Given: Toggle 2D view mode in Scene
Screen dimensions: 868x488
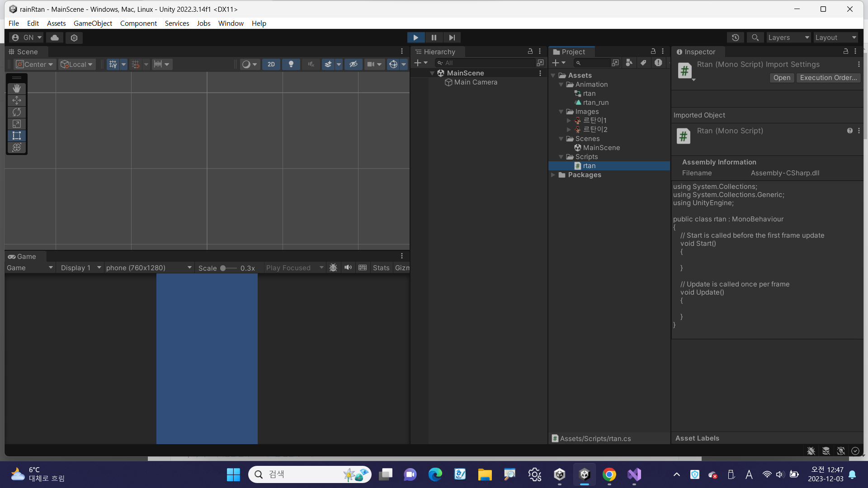Looking at the screenshot, I should point(271,64).
